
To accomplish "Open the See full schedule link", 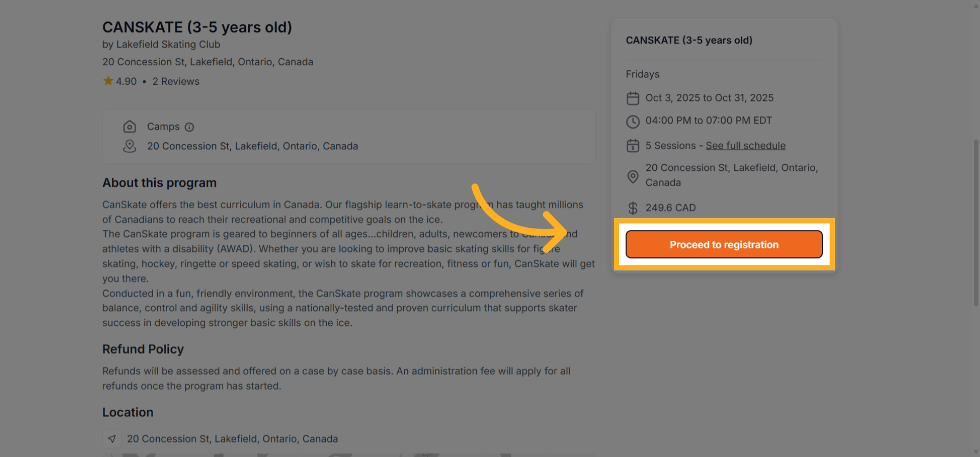I will (745, 146).
